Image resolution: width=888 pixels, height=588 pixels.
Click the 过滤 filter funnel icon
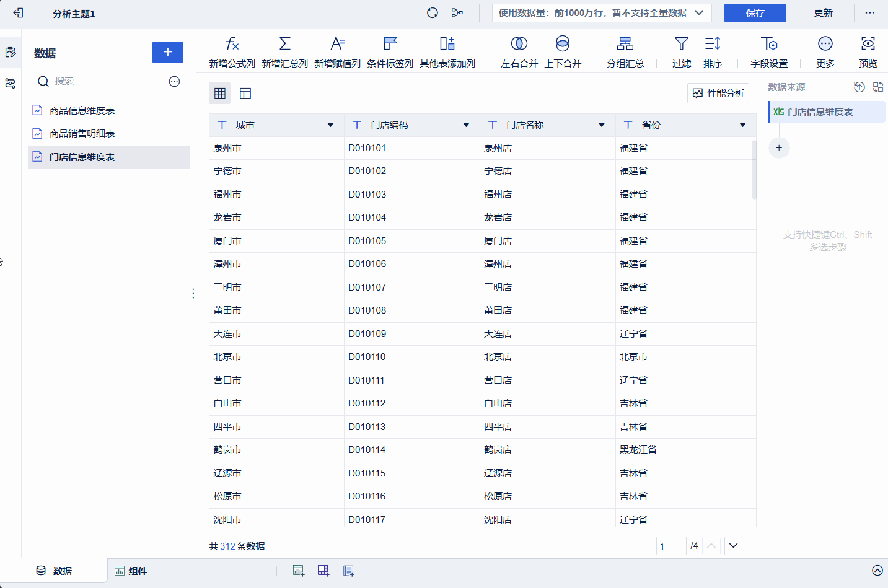point(681,44)
